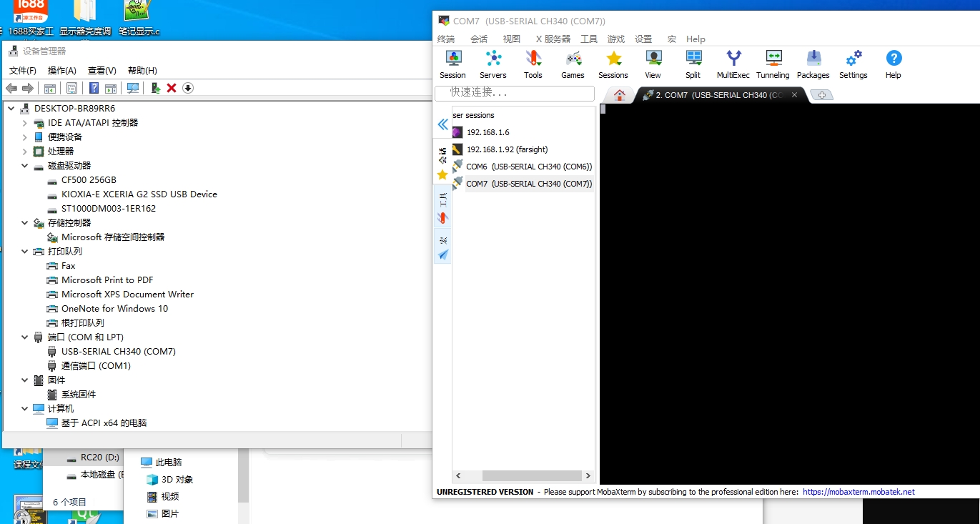Click the Device Manager help toolbar icon

94,88
